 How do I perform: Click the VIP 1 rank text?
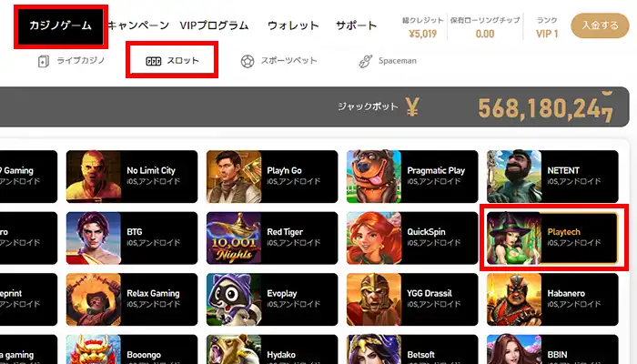click(547, 34)
